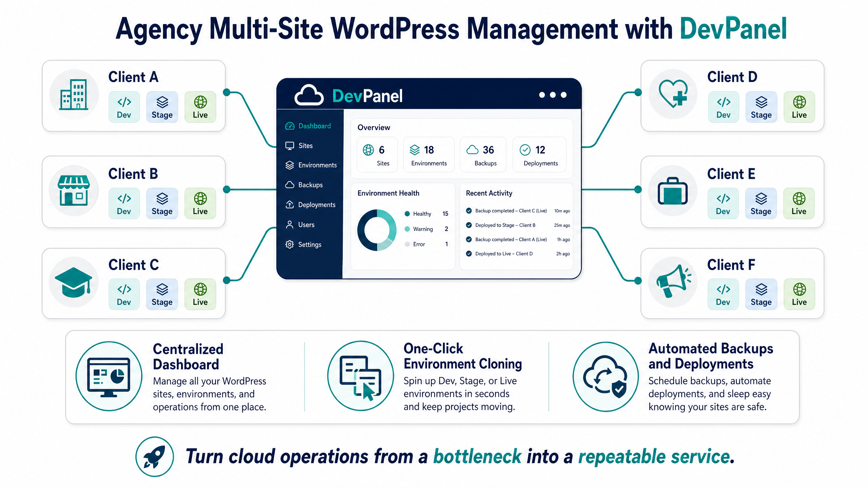Click Client C's graduation cap icon
This screenshot has height=488, width=868.
point(74,282)
